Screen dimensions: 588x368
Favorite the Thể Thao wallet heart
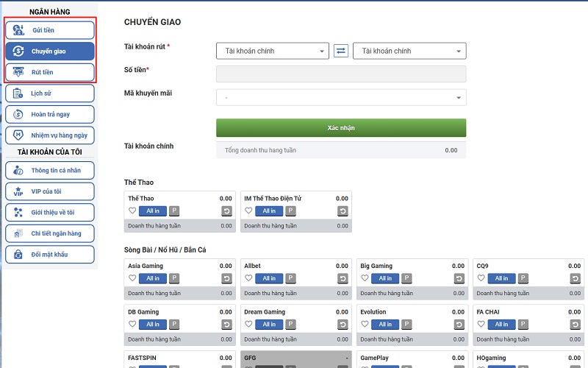132,210
